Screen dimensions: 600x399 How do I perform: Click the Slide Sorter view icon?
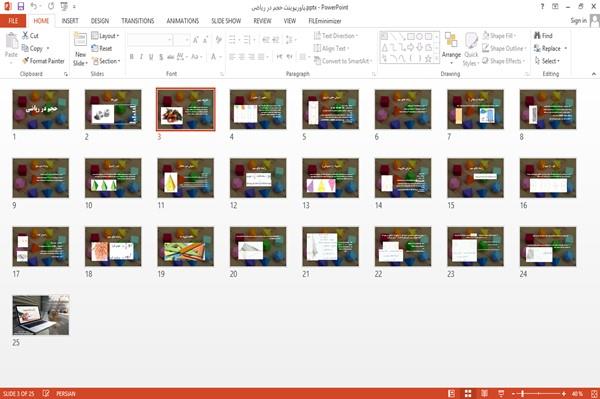point(468,393)
